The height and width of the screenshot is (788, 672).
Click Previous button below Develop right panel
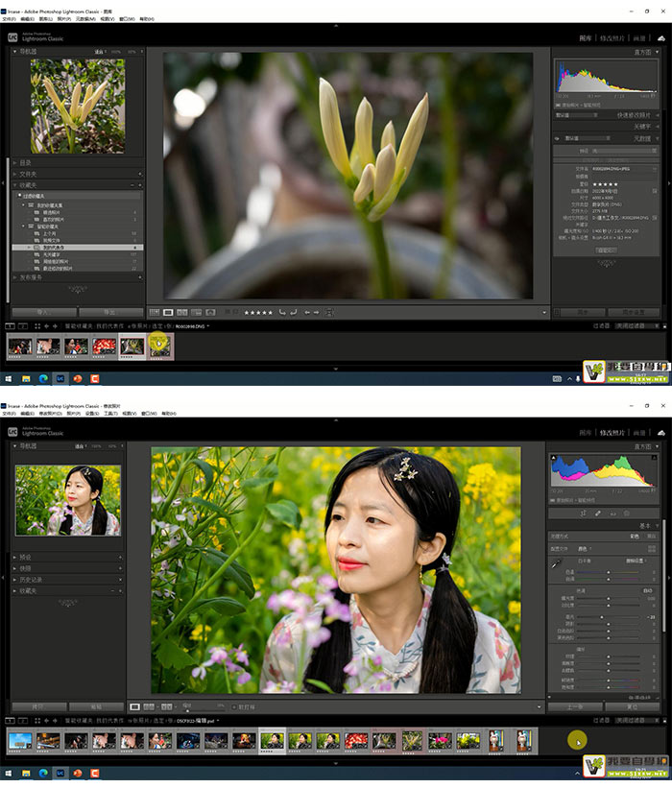[x=575, y=707]
